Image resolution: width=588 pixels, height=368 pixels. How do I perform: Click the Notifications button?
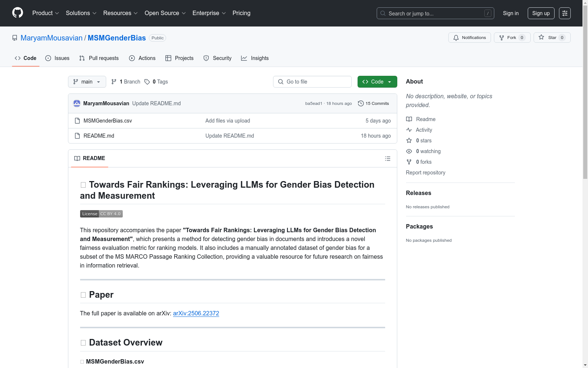pyautogui.click(x=470, y=38)
